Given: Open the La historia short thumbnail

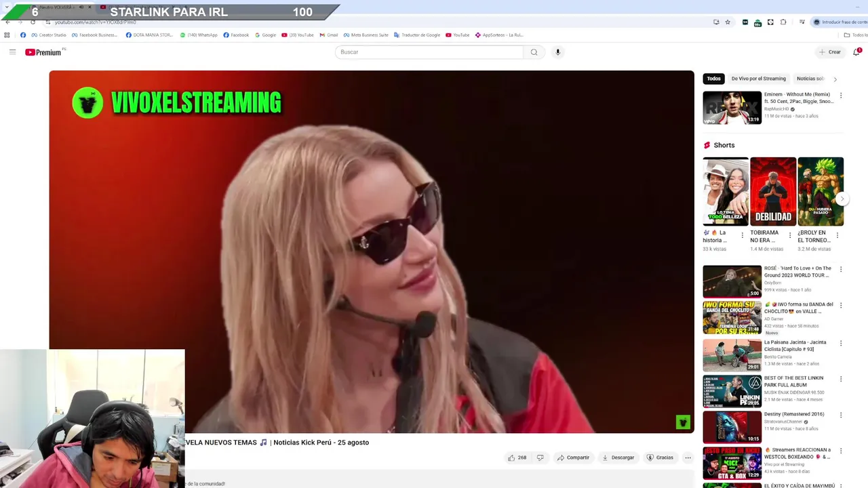Looking at the screenshot, I should (726, 191).
